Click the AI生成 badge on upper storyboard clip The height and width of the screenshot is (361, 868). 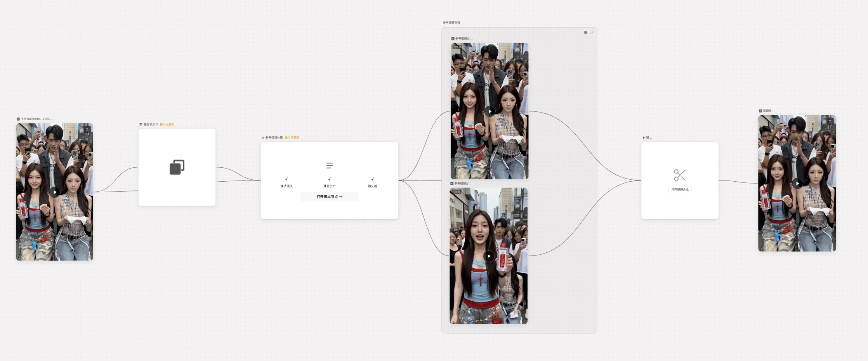[457, 47]
